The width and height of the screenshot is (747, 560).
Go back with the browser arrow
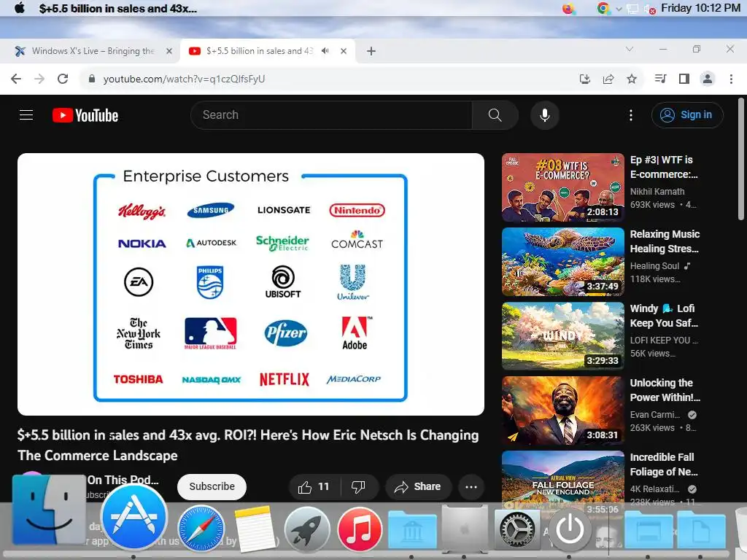click(x=16, y=79)
